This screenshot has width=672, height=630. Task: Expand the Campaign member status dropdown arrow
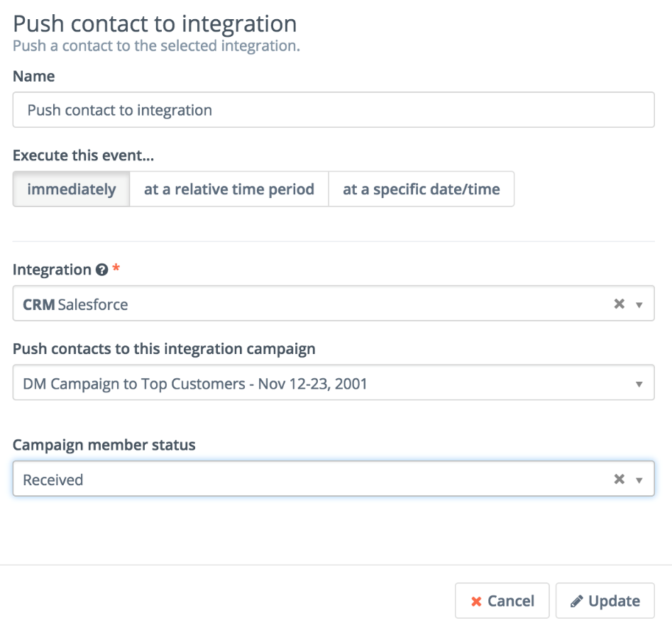[639, 480]
